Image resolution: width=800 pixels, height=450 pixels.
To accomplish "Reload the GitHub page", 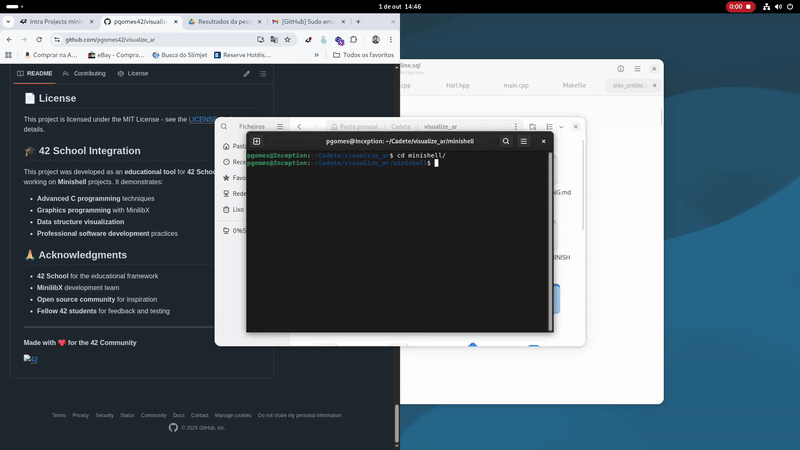I will (x=39, y=39).
